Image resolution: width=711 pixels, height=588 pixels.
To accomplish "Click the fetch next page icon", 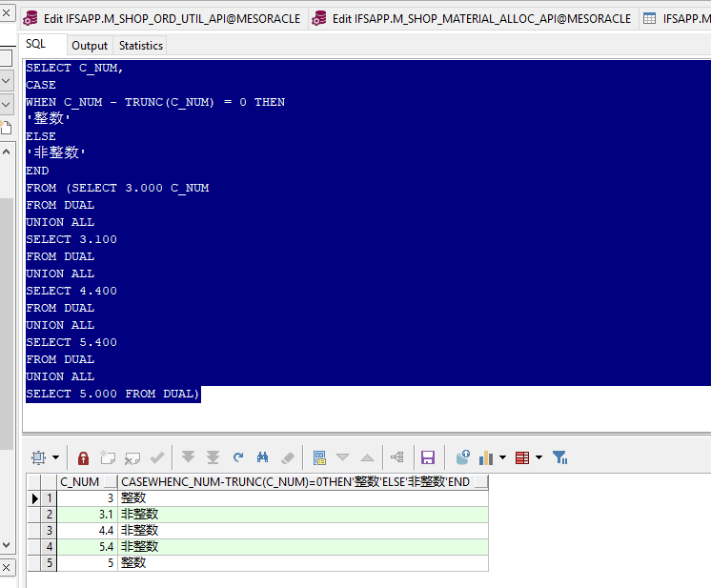I will [x=188, y=457].
